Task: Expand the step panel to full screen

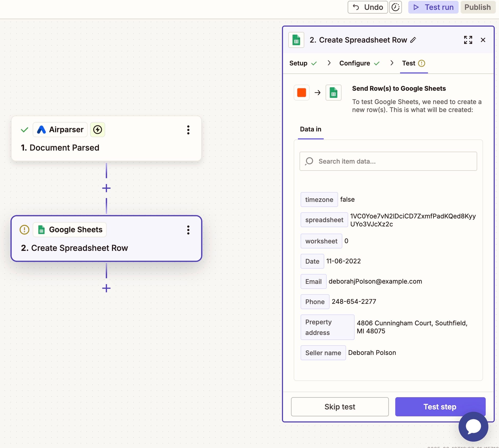Action: tap(468, 40)
